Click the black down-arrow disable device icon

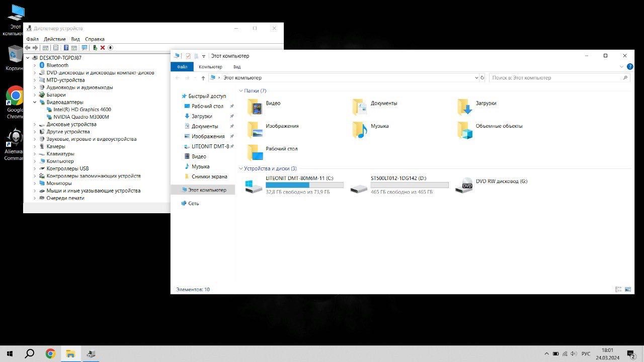110,48
